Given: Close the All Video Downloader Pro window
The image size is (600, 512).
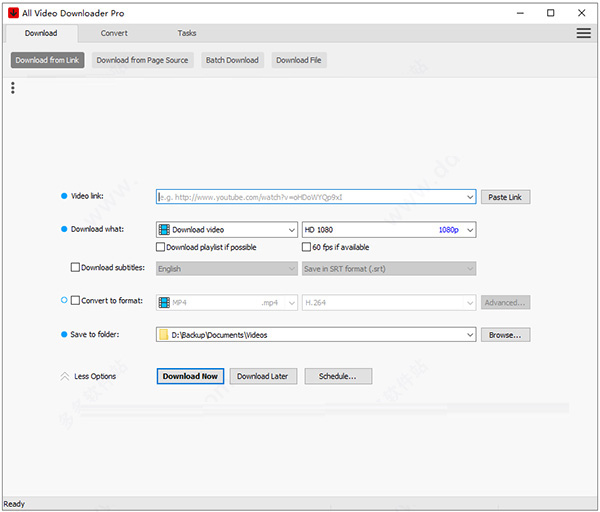Looking at the screenshot, I should tap(581, 13).
